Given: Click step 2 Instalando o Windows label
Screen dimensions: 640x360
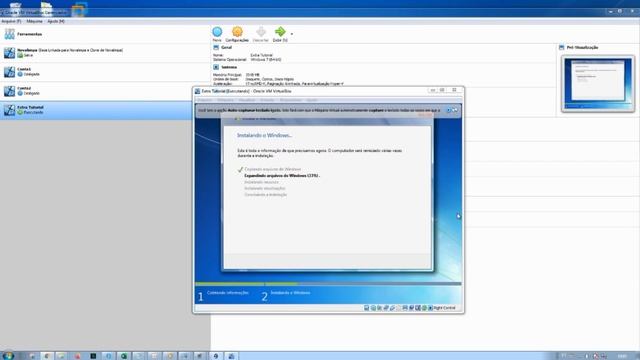Looking at the screenshot, I should tap(290, 293).
